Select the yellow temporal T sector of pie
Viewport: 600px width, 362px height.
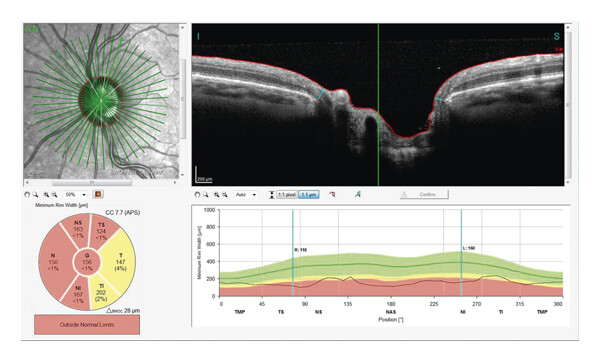coord(120,262)
